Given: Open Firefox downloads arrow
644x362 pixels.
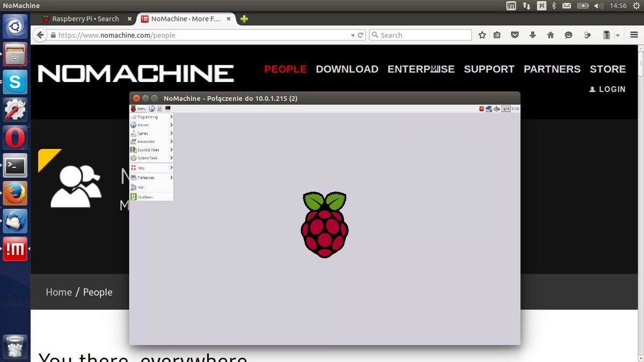Looking at the screenshot, I should click(532, 35).
